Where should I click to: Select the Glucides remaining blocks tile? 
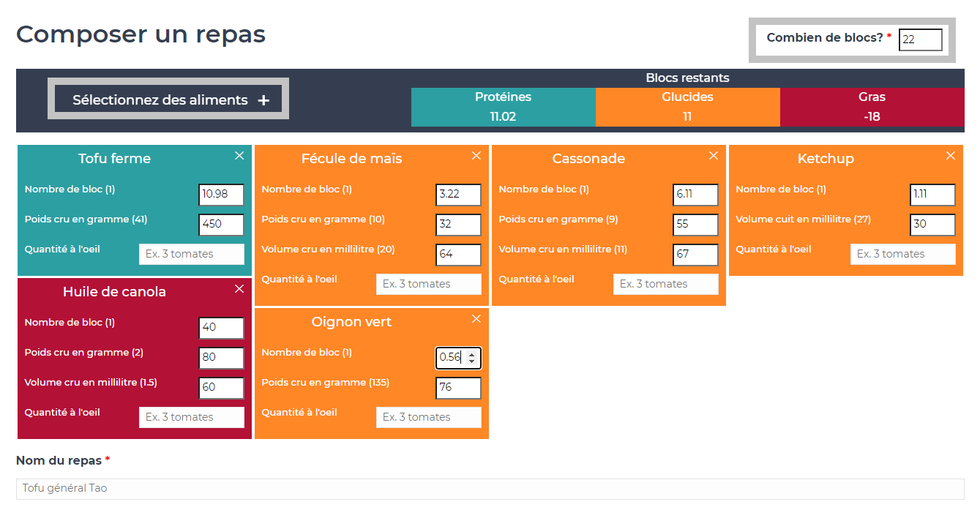688,107
